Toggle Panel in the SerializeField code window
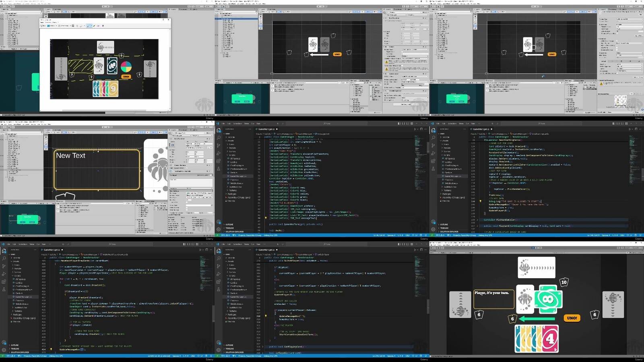This screenshot has height=362, width=644. [x=404, y=124]
